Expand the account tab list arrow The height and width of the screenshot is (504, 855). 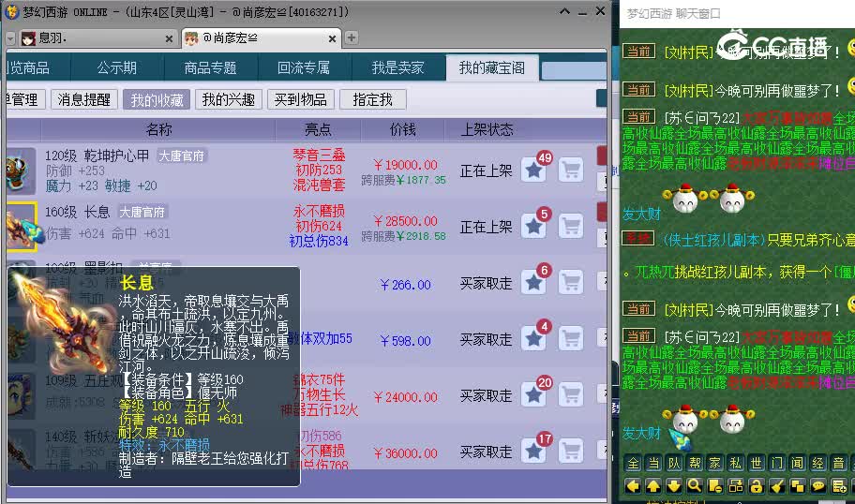click(10, 38)
